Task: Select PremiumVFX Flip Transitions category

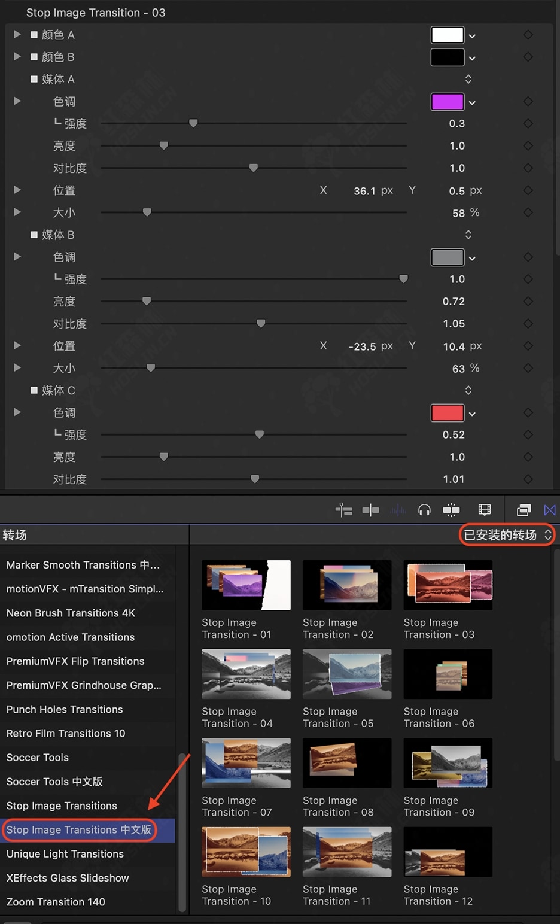Action: tap(75, 661)
